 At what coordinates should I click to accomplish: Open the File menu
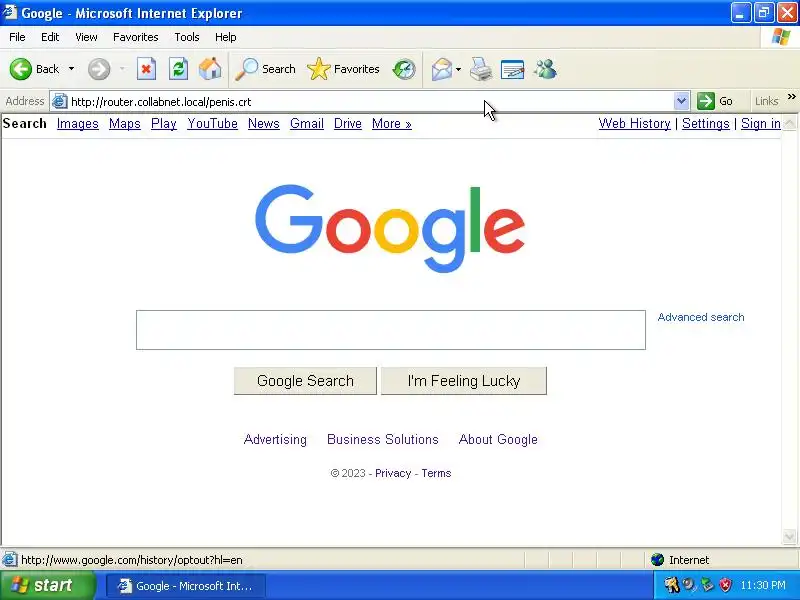17,37
